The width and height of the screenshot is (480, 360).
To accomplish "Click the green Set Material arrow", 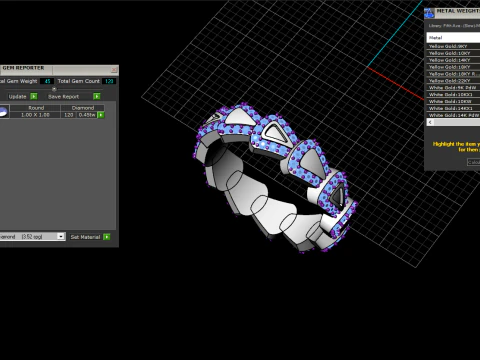I will pos(107,237).
